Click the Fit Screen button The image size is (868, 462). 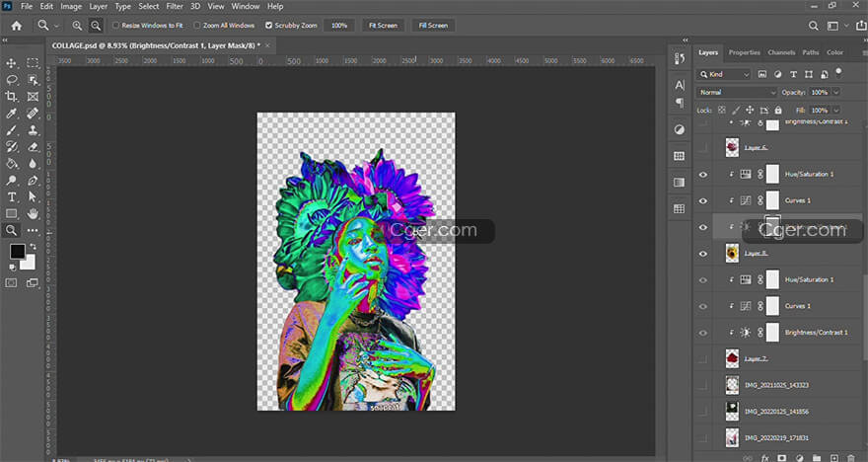point(383,26)
